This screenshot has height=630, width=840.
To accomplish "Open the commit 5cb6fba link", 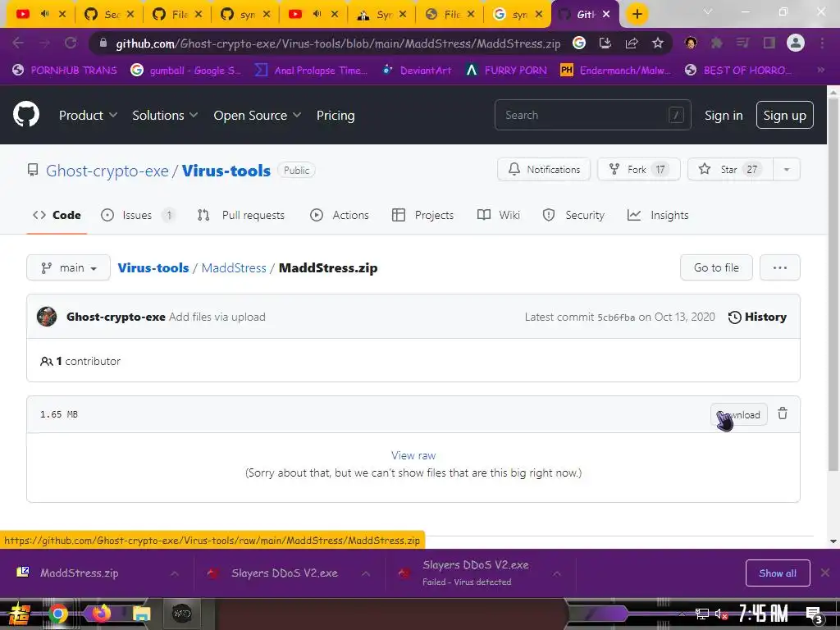I will click(x=616, y=317).
